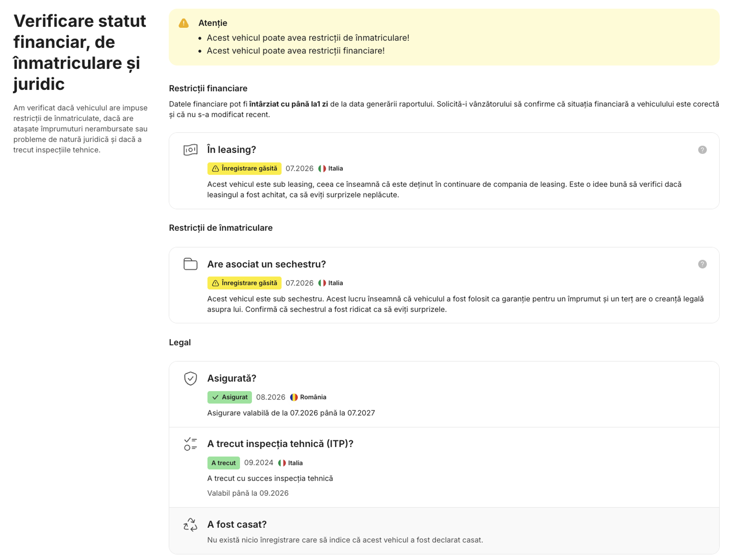733x560 pixels.
Task: Select the Are asociat un sechestru? heading
Action: [x=266, y=264]
